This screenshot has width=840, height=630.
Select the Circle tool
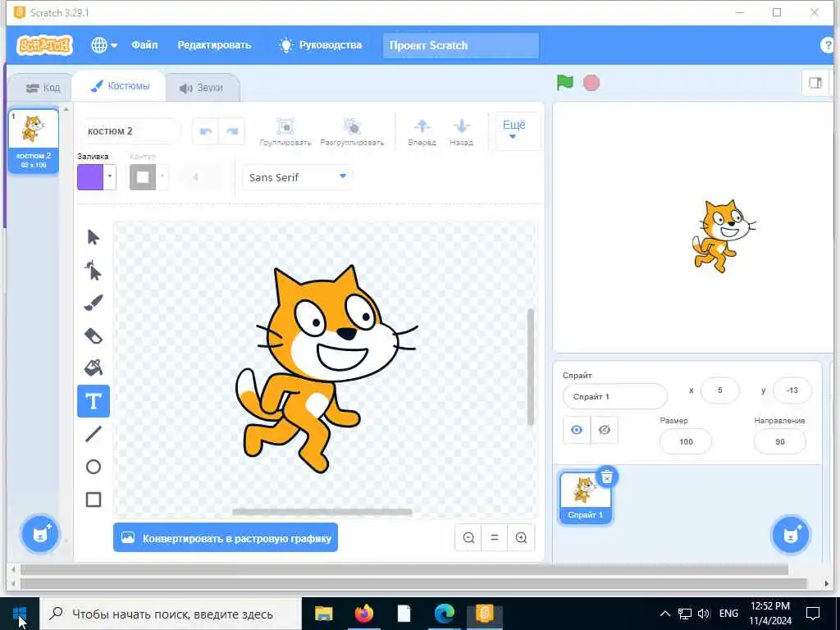coord(94,467)
